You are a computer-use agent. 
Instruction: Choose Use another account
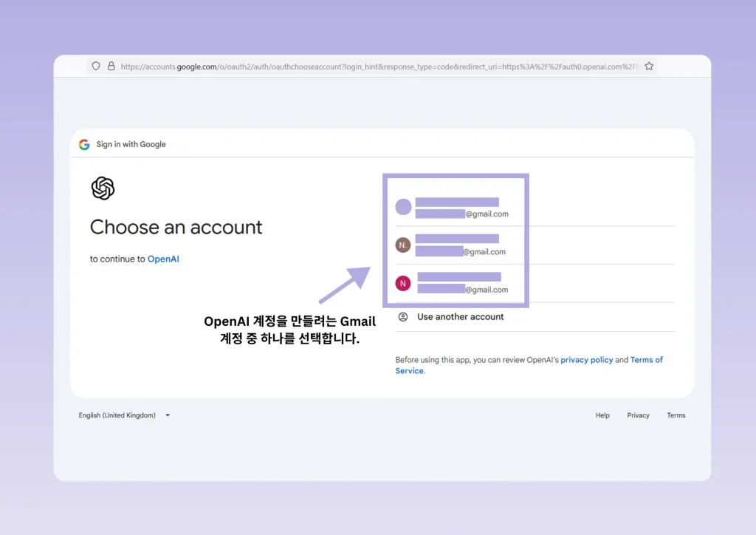click(x=535, y=317)
